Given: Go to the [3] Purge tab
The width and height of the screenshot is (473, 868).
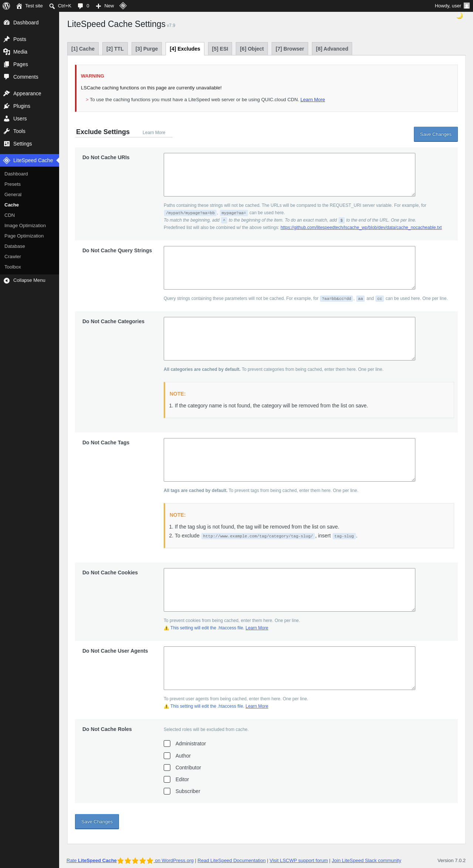Looking at the screenshot, I should click(147, 49).
